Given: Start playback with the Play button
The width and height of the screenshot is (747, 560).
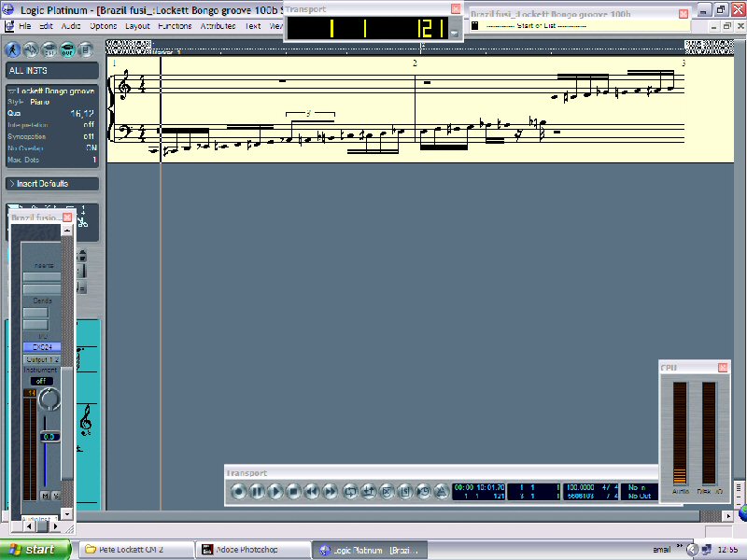Looking at the screenshot, I should pos(275,490).
